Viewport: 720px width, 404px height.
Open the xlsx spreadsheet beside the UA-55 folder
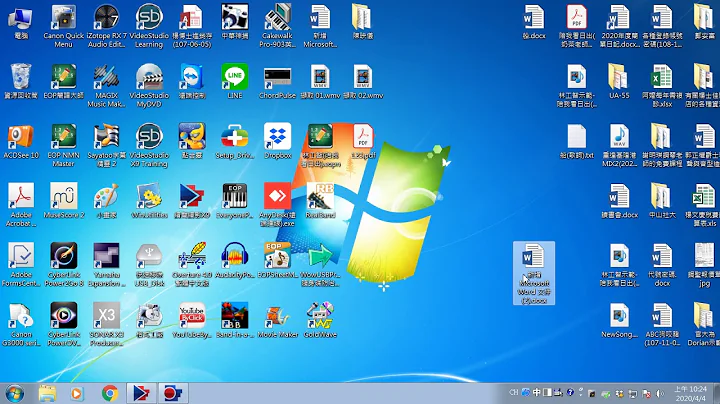point(662,86)
